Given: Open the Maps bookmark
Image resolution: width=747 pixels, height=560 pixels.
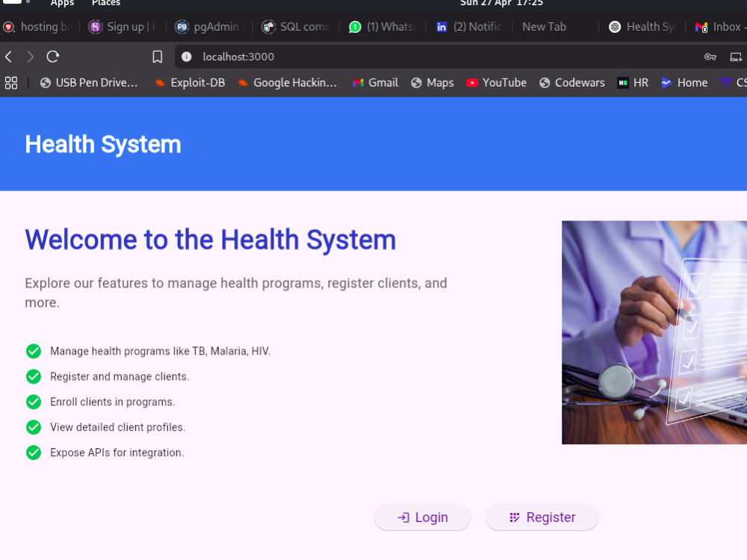Looking at the screenshot, I should point(432,83).
